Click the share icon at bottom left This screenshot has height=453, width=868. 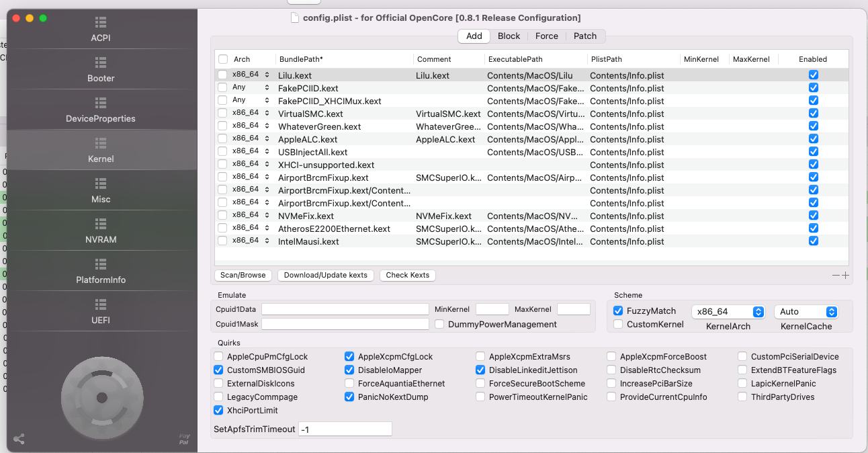tap(19, 439)
